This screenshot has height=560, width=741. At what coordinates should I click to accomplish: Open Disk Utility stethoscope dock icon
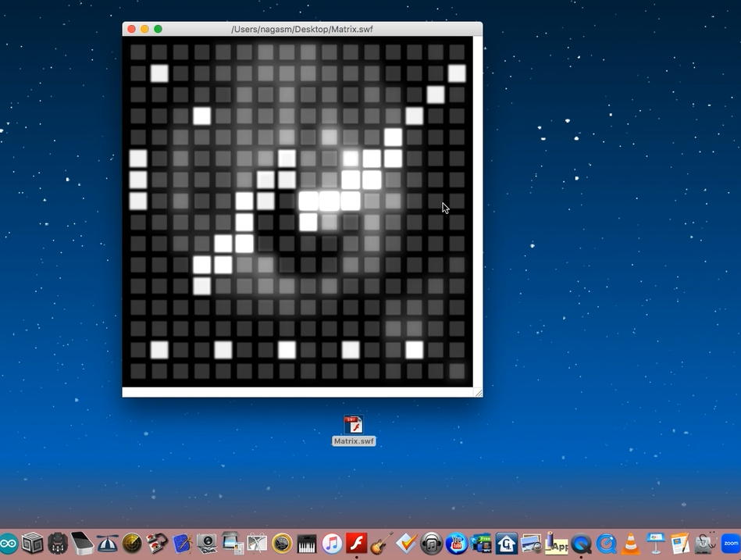(x=706, y=544)
